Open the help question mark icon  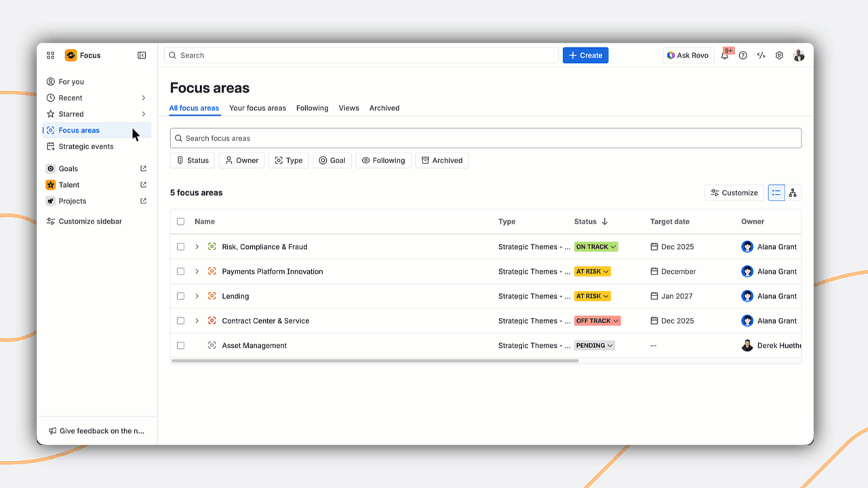coord(743,56)
